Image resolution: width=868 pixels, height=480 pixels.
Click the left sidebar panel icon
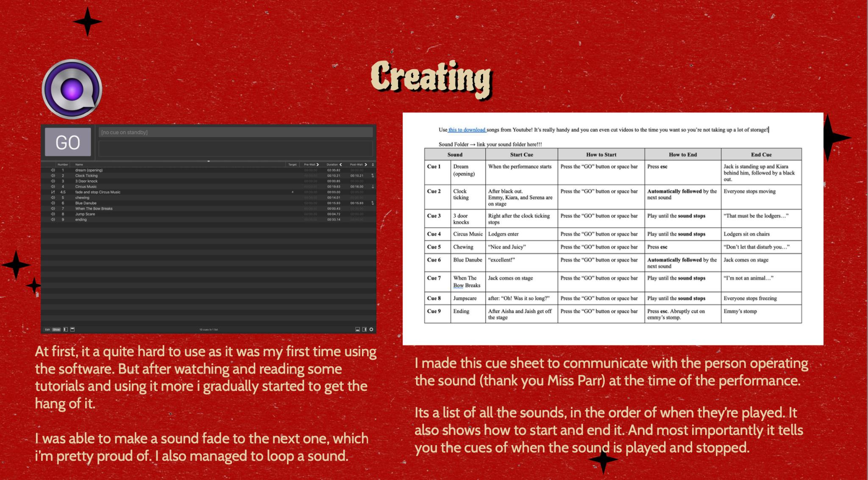pyautogui.click(x=65, y=329)
